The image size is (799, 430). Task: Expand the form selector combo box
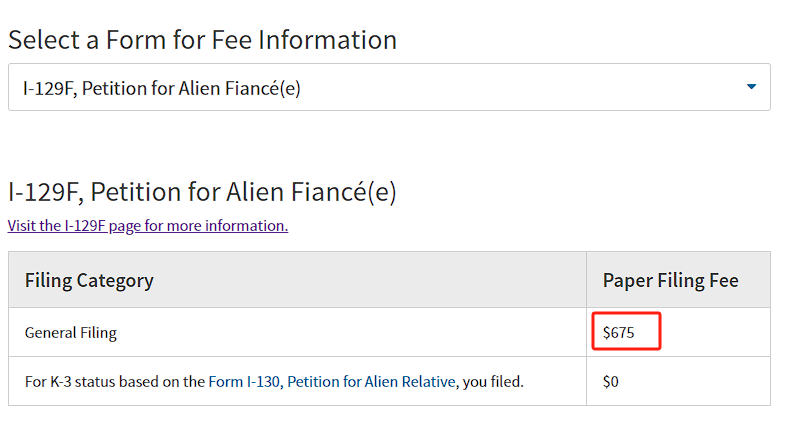(389, 87)
